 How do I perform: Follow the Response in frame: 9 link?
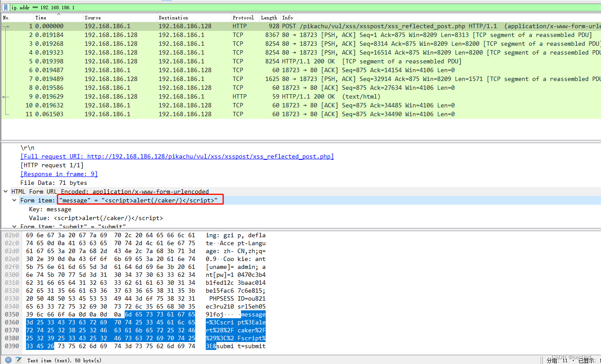point(59,174)
